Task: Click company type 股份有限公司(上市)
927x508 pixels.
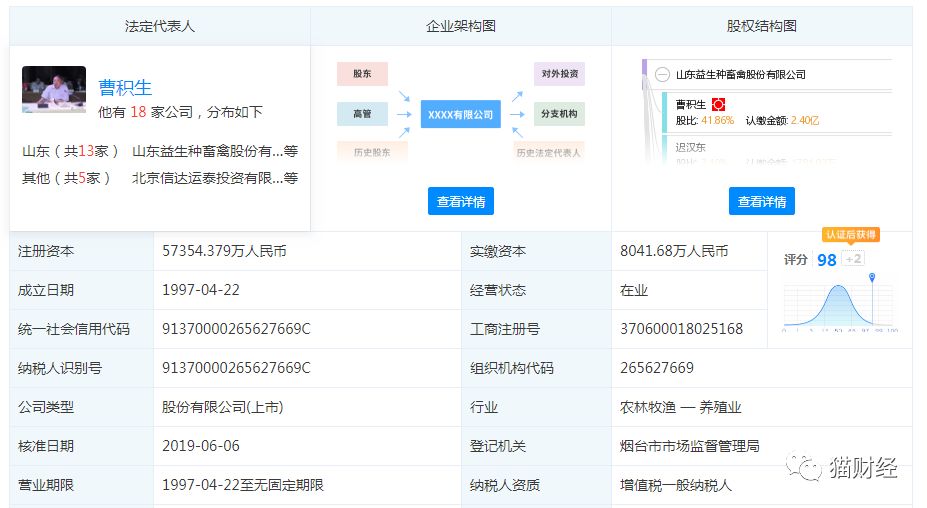Action: point(223,407)
